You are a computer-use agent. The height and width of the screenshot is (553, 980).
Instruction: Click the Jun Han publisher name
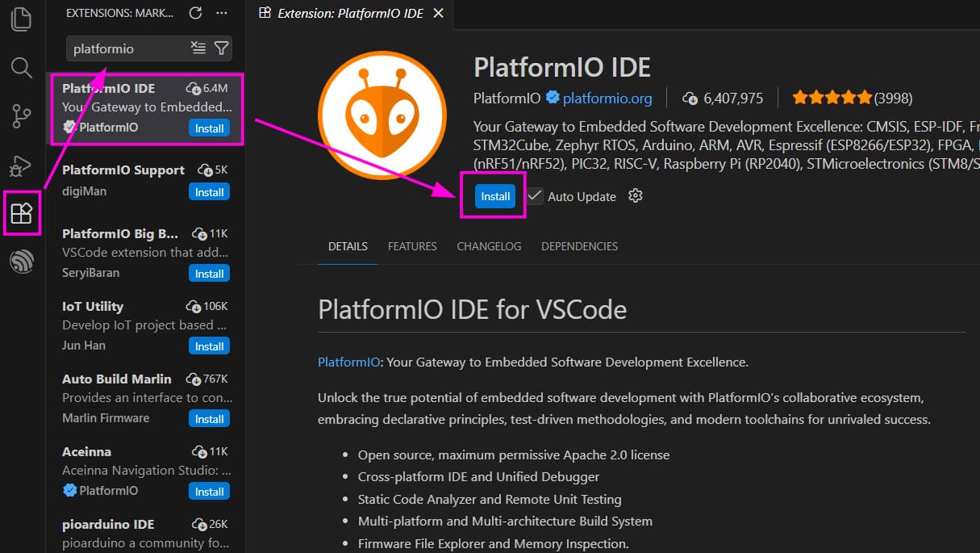tap(84, 346)
